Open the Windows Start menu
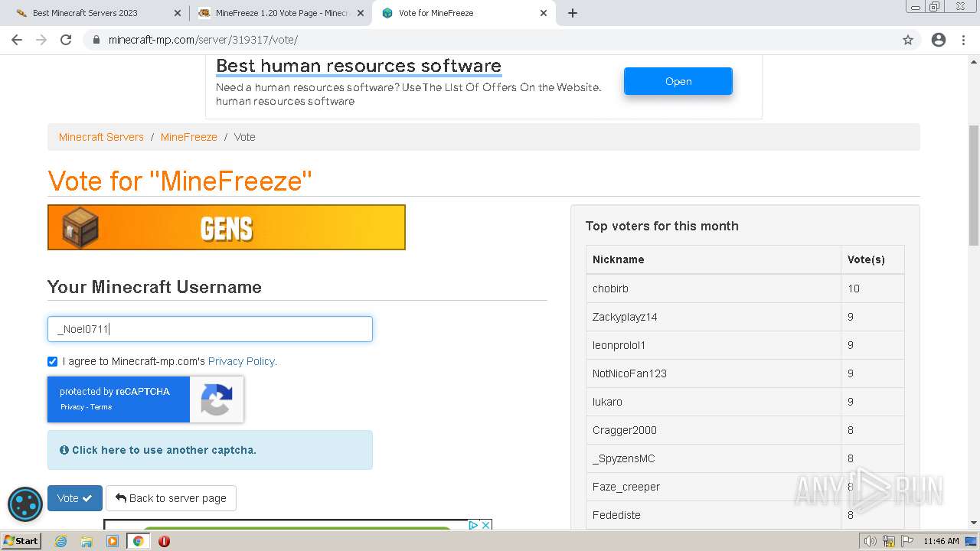The height and width of the screenshot is (551, 980). coord(21,541)
